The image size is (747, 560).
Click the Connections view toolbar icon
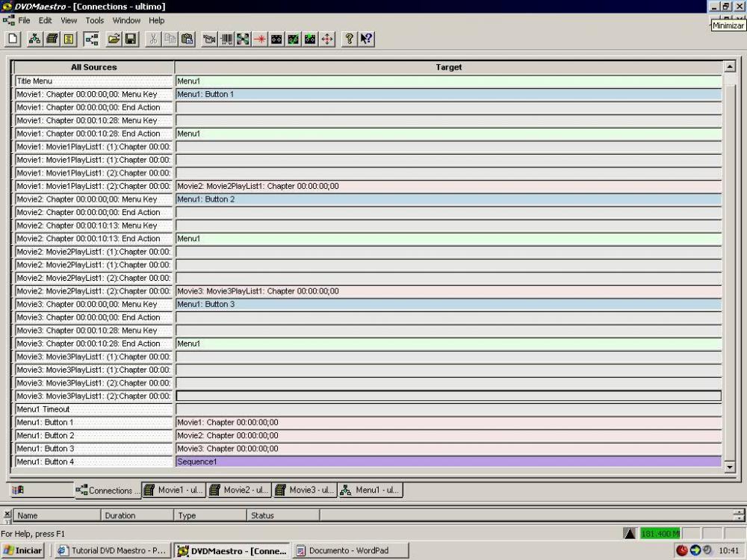(x=91, y=39)
